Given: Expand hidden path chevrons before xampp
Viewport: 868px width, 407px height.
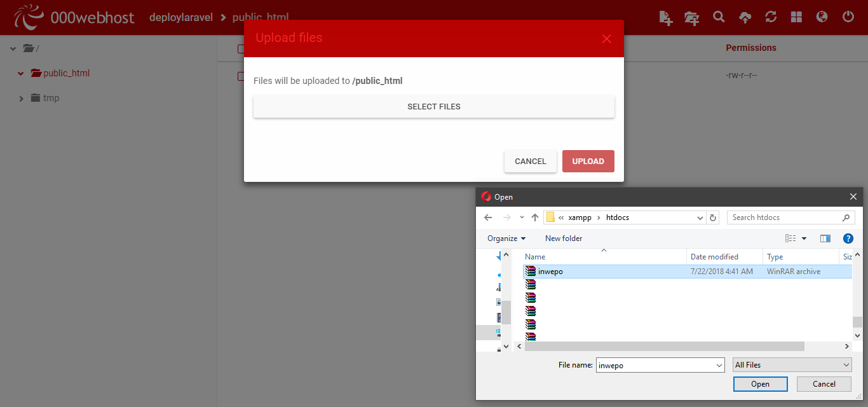Looking at the screenshot, I should coord(561,217).
